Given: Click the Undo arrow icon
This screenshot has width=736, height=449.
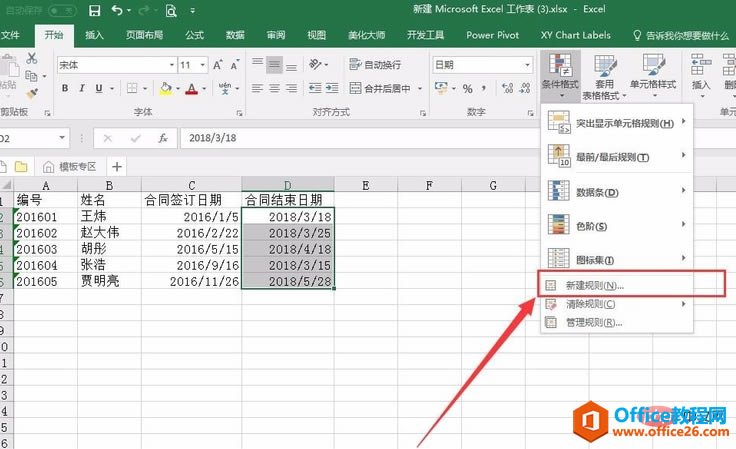Looking at the screenshot, I should [119, 11].
